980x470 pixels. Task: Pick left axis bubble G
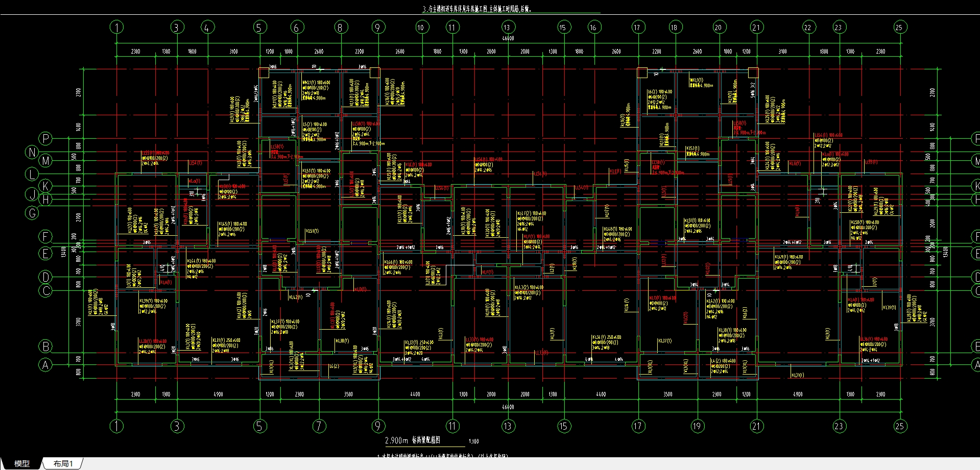[x=32, y=213]
